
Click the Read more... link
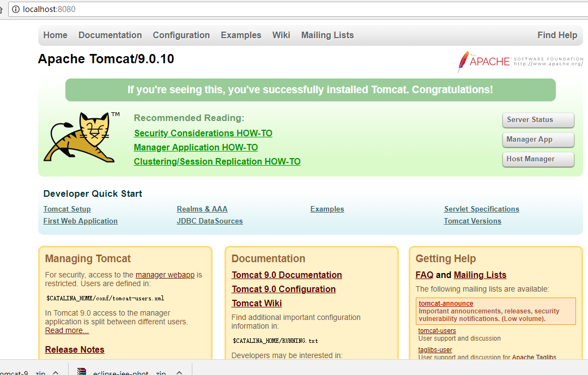[66, 330]
